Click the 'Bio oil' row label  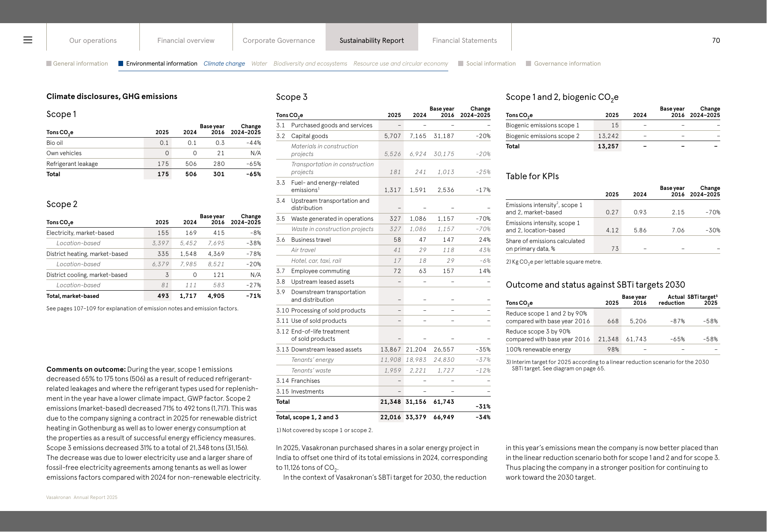point(54,143)
